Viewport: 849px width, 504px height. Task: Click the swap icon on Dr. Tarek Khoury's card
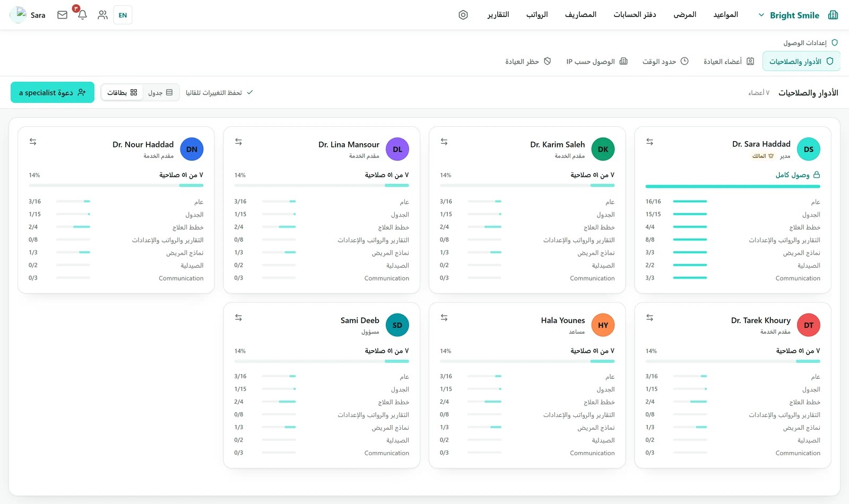click(649, 318)
